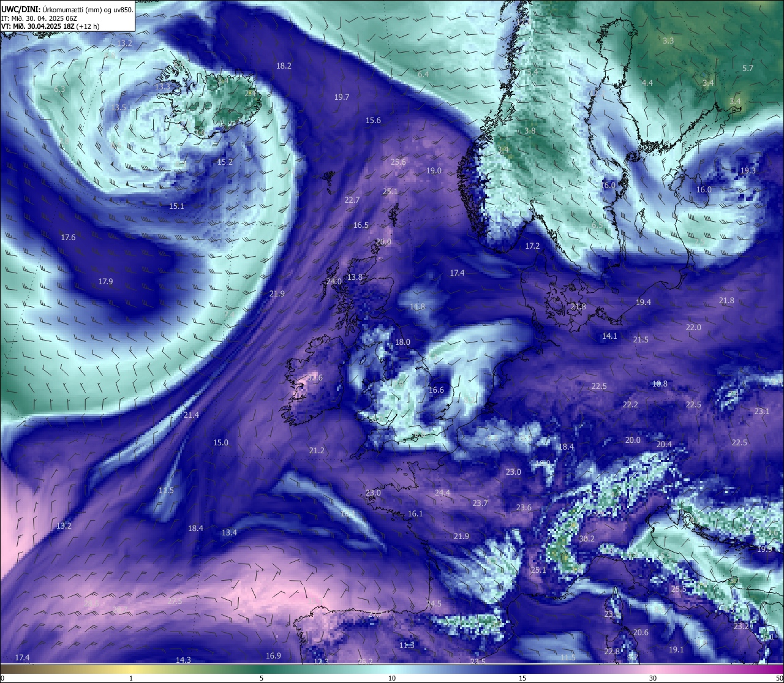Click the 3.3 value over northern Finland
Screen dimensions: 784x683
668,40
